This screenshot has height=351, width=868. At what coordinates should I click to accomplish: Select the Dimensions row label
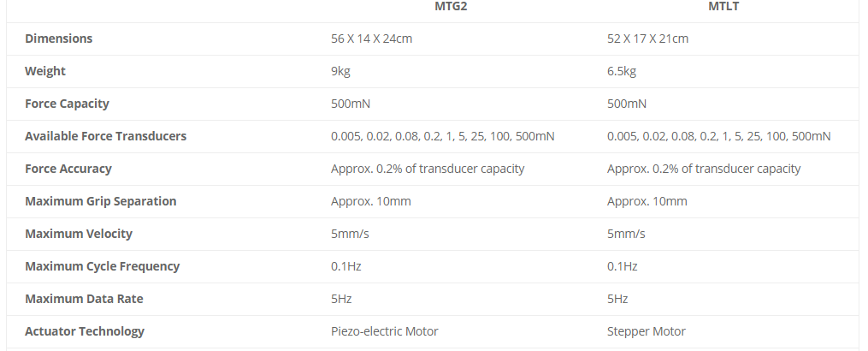click(59, 39)
